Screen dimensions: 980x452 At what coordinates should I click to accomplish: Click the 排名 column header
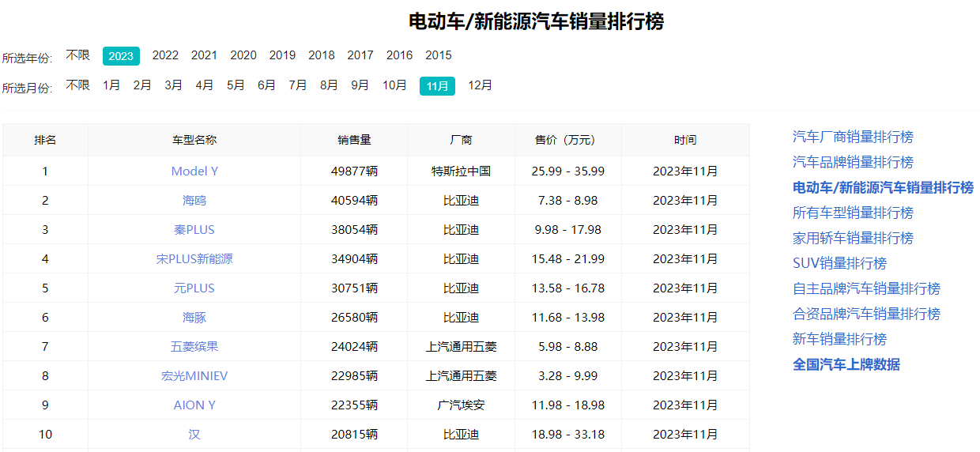(x=45, y=140)
